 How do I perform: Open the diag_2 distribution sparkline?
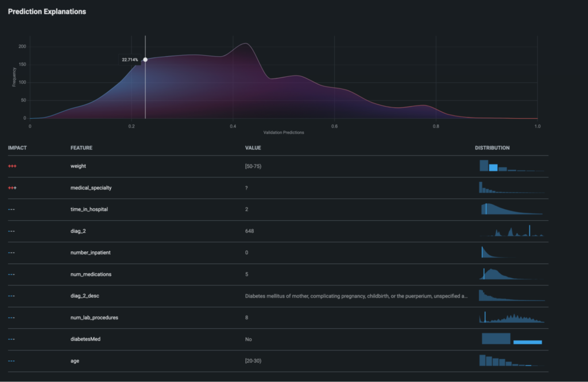pos(512,231)
